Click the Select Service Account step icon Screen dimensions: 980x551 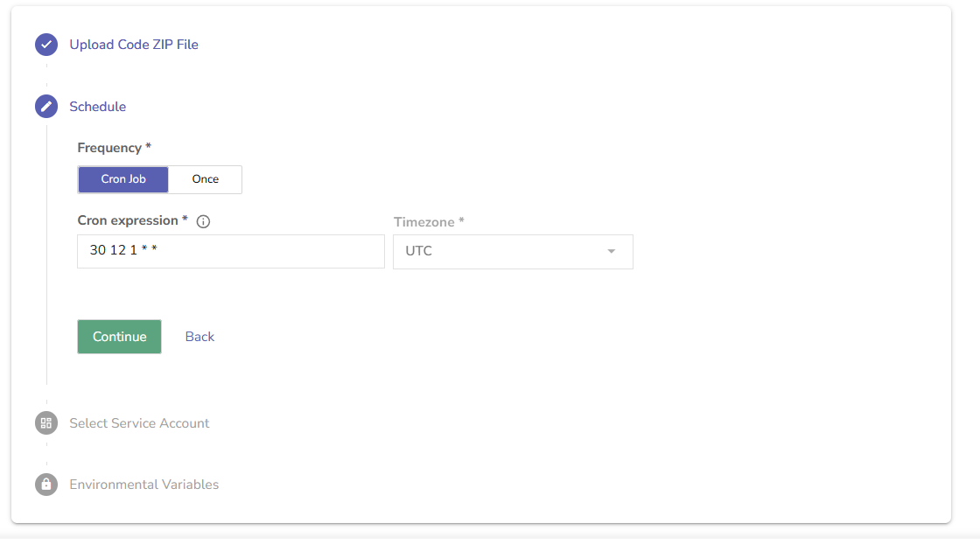(x=46, y=423)
